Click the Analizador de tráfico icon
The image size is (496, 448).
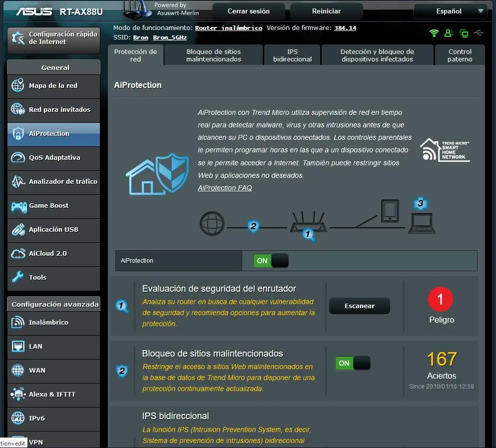18,181
